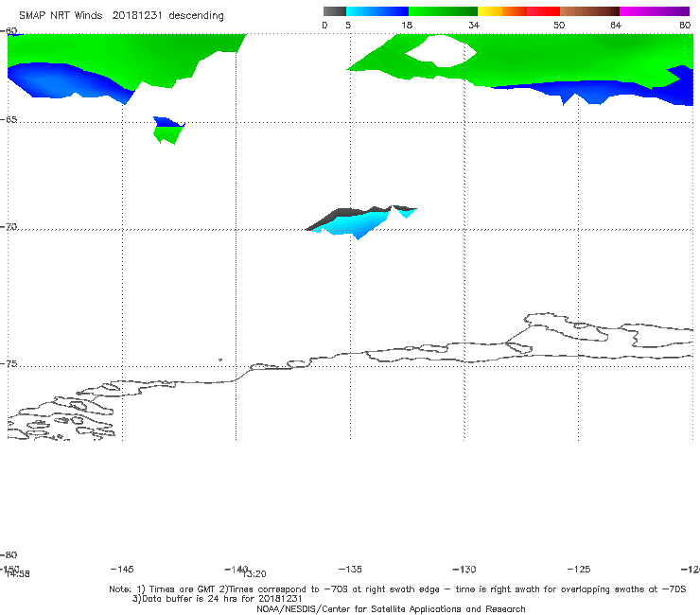Image resolution: width=700 pixels, height=615 pixels.
Task: Click the white hole inside the upper green swath
Action: [x=441, y=51]
